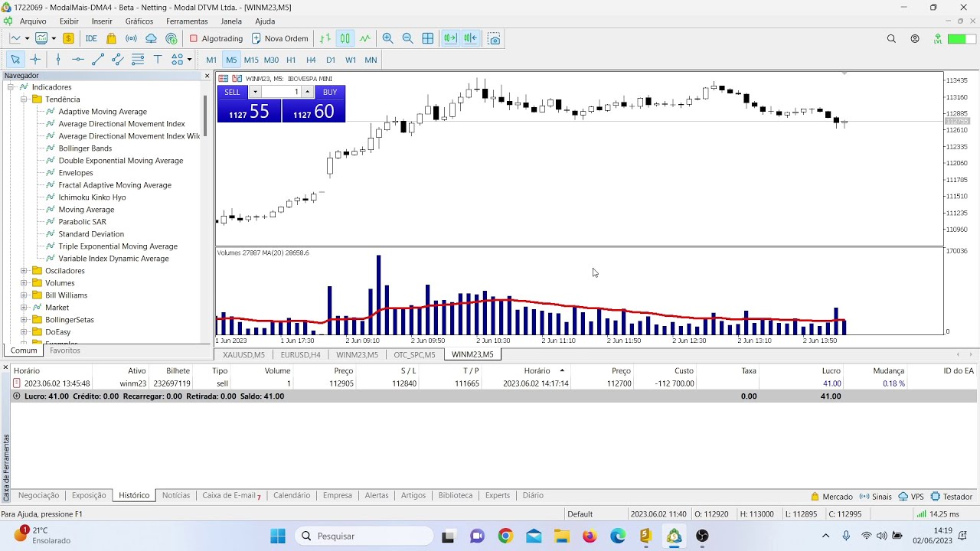Click Moving Average indicator in Navigator
The image size is (980, 551).
(x=87, y=210)
